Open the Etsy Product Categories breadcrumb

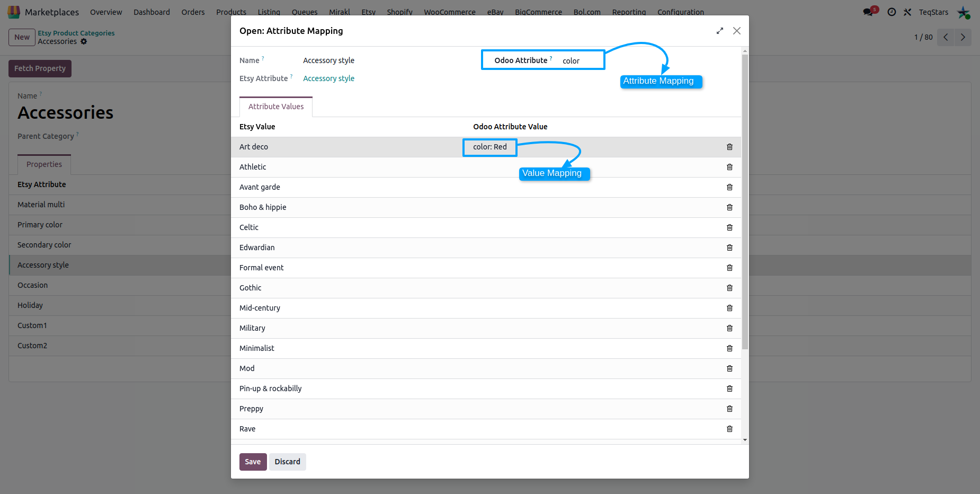pyautogui.click(x=76, y=33)
